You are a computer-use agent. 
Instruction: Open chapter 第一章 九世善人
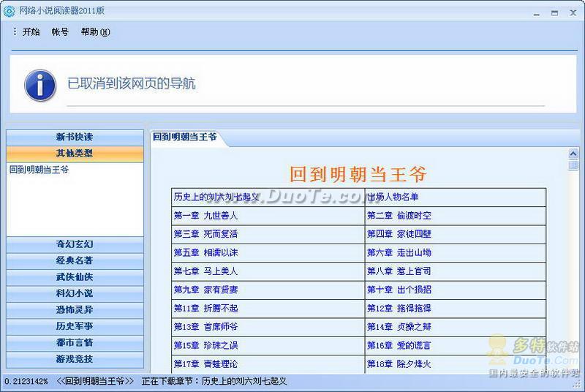coord(205,216)
